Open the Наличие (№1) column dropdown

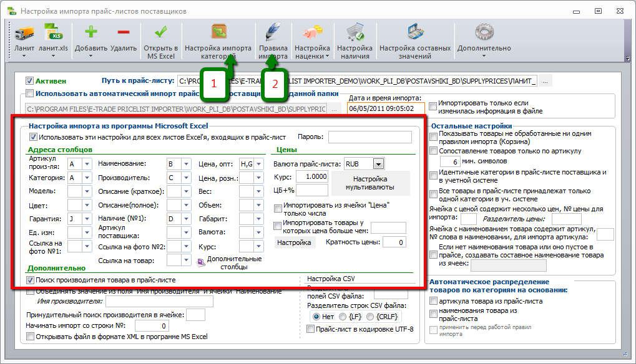186,219
